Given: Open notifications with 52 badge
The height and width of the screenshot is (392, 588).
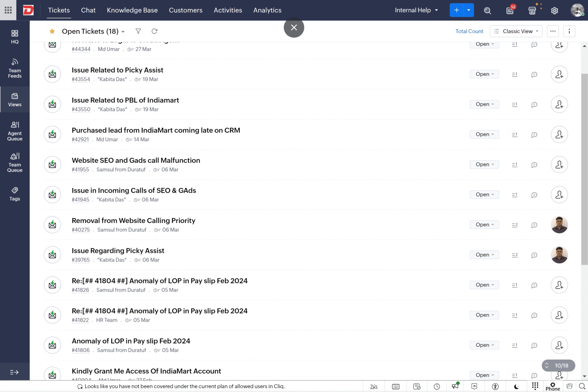Looking at the screenshot, I should (510, 10).
